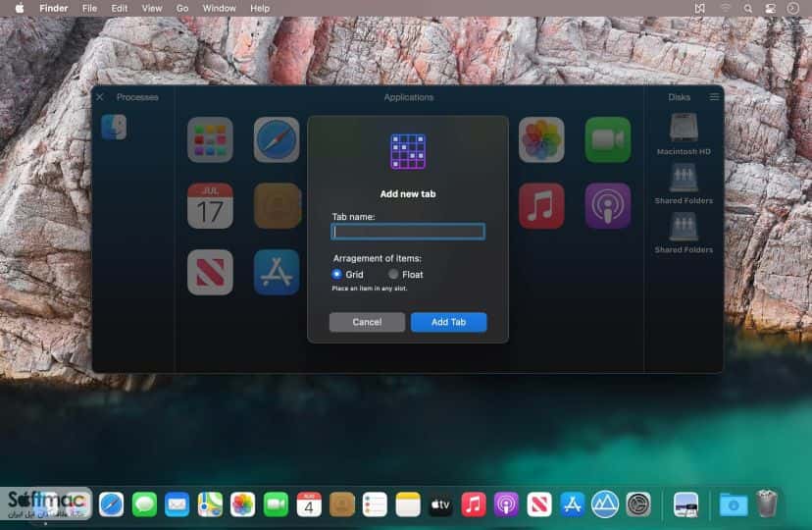The height and width of the screenshot is (530, 812).
Task: Open the Help menu
Action: (x=260, y=8)
